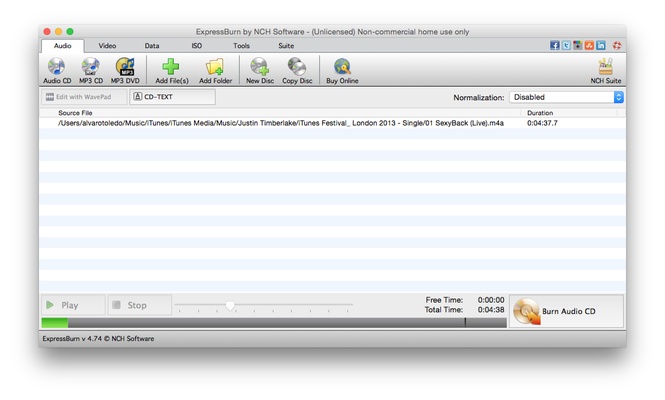Click the Burn Audio CD button
Screen dimensions: 665x400
coord(566,311)
